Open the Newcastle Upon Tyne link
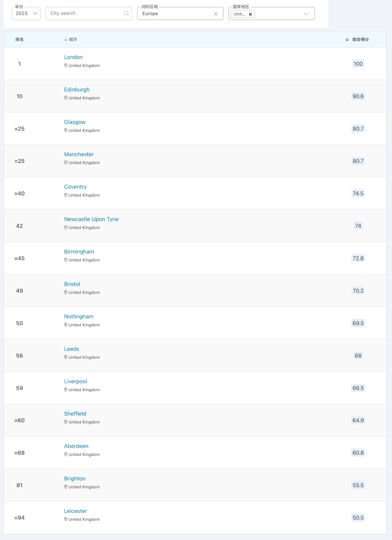This screenshot has width=392, height=540. click(91, 219)
